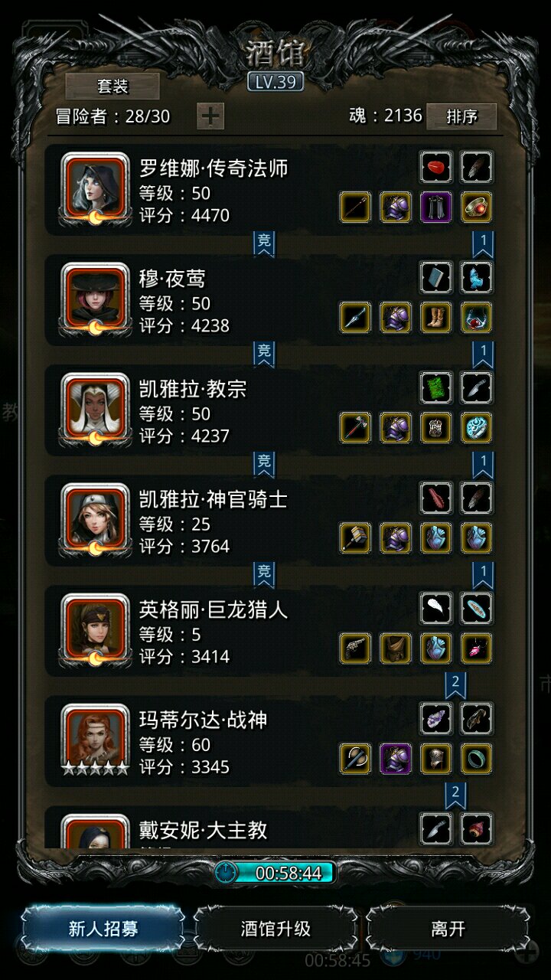Select the 新人招募 recruit tab

point(103,929)
